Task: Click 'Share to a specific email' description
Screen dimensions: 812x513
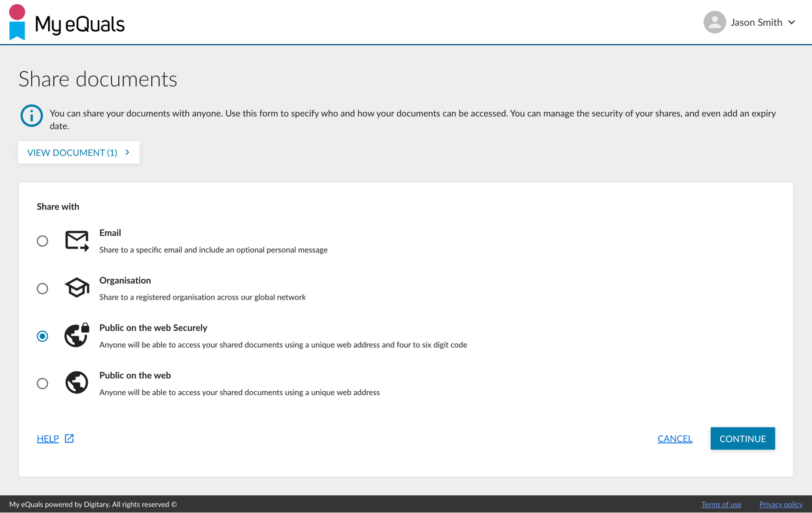Action: [214, 250]
